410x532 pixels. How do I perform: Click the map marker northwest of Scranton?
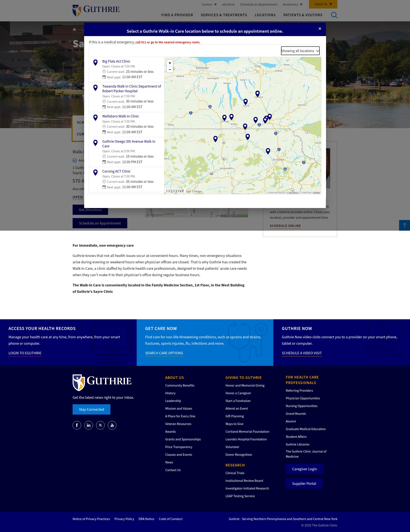coord(268,151)
